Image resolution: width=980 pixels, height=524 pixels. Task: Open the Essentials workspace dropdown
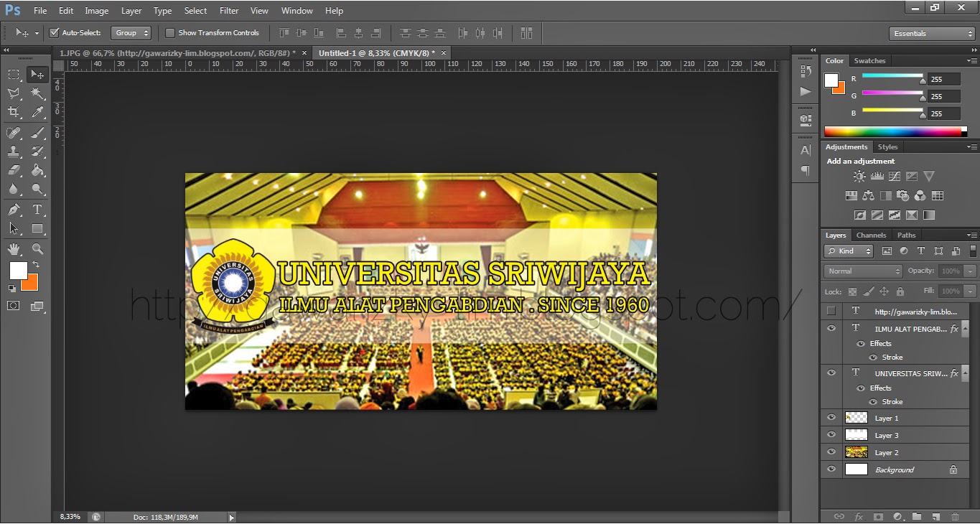pyautogui.click(x=930, y=33)
